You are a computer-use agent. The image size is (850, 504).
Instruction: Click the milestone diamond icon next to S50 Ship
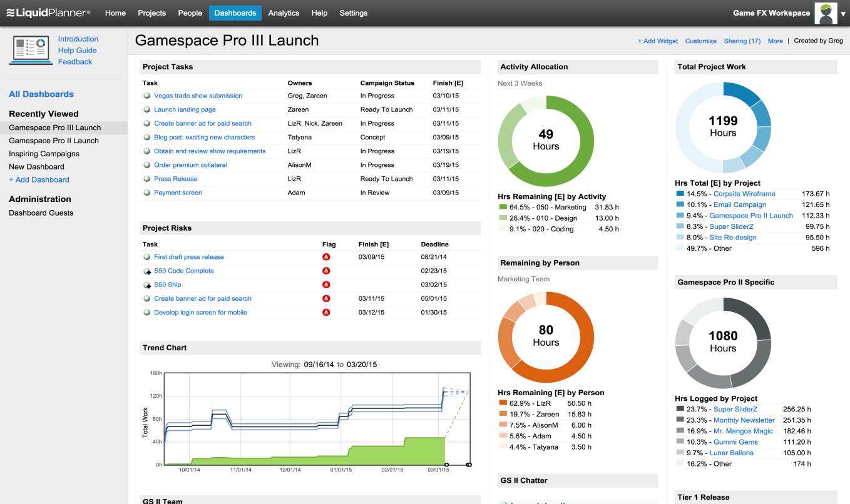click(148, 285)
